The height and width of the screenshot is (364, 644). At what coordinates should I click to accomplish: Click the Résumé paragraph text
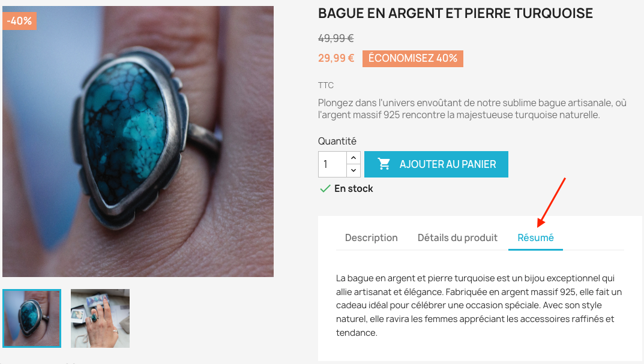click(479, 305)
